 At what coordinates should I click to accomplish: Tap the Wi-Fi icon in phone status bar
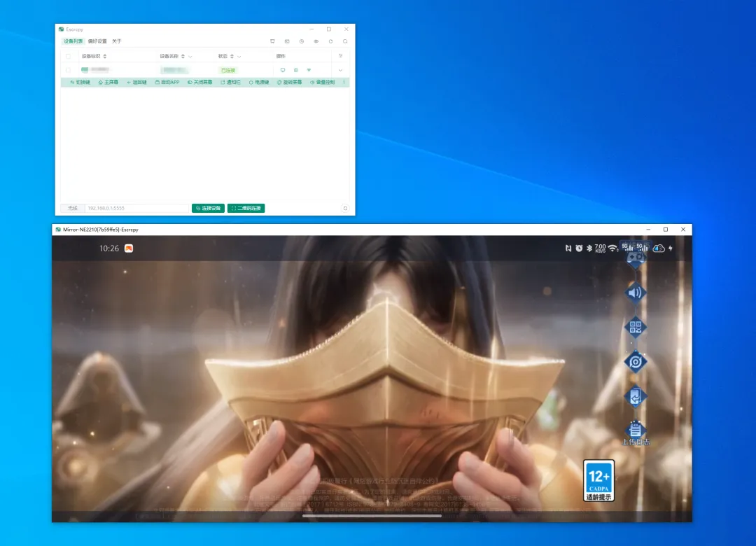(x=612, y=248)
